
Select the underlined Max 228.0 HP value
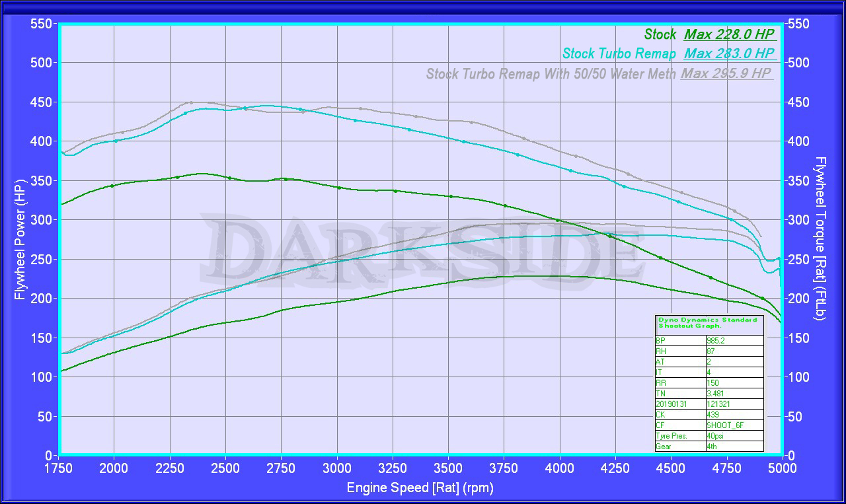pyautogui.click(x=730, y=35)
